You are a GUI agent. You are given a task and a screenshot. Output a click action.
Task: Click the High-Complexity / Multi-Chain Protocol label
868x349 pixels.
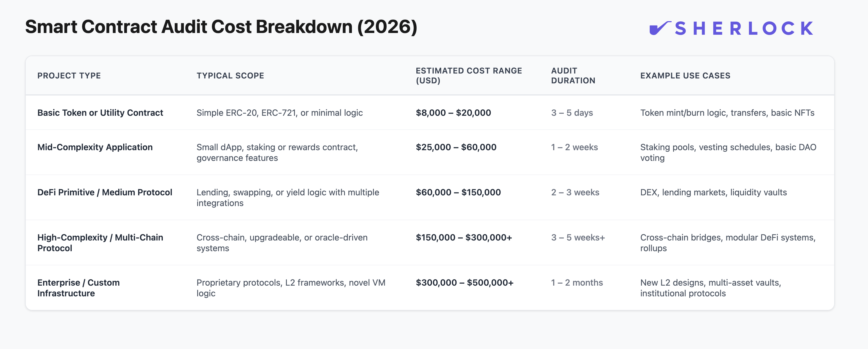coord(100,243)
